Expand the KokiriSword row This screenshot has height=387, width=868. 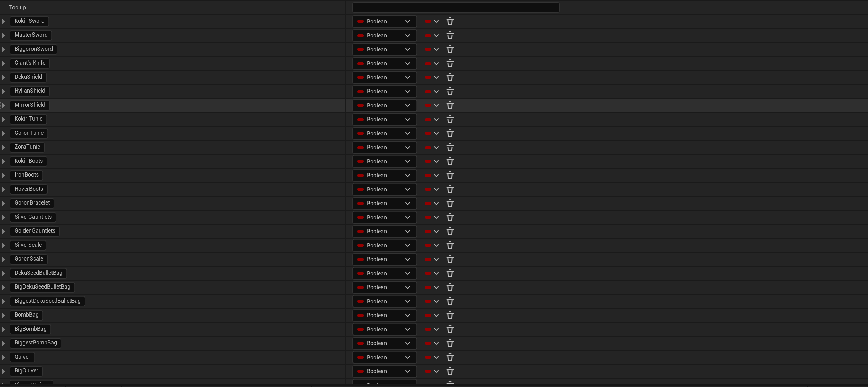pyautogui.click(x=3, y=21)
